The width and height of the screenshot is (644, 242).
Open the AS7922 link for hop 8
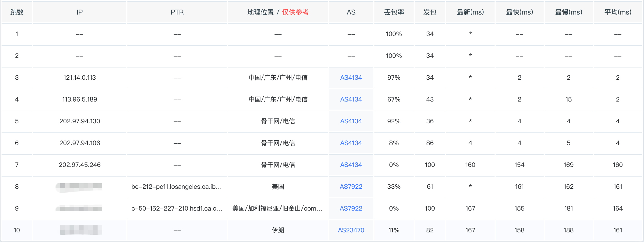pyautogui.click(x=351, y=187)
